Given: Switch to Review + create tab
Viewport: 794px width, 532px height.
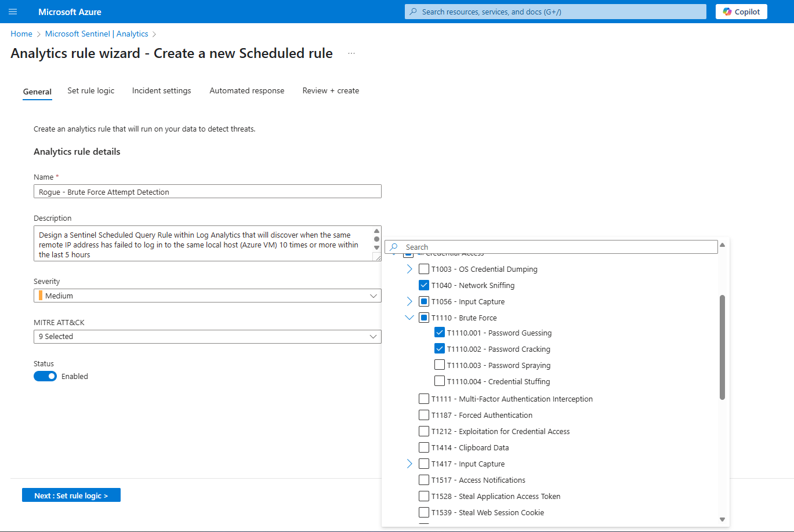Looking at the screenshot, I should point(331,90).
